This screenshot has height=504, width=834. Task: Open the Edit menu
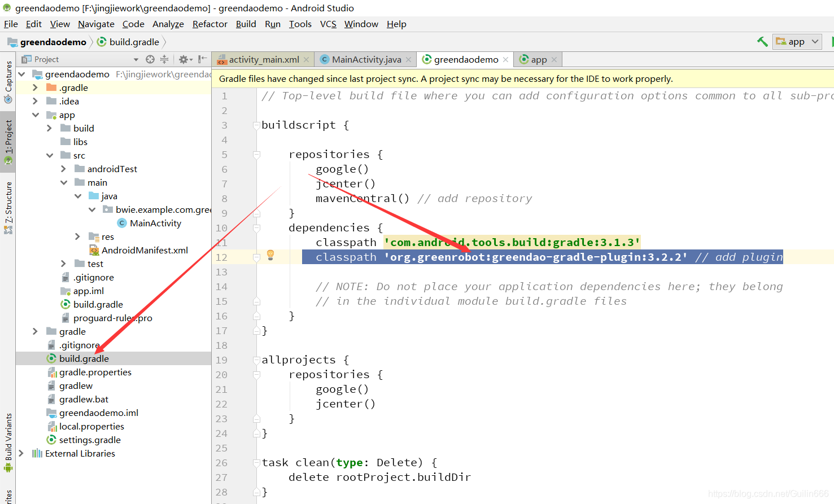pos(34,24)
